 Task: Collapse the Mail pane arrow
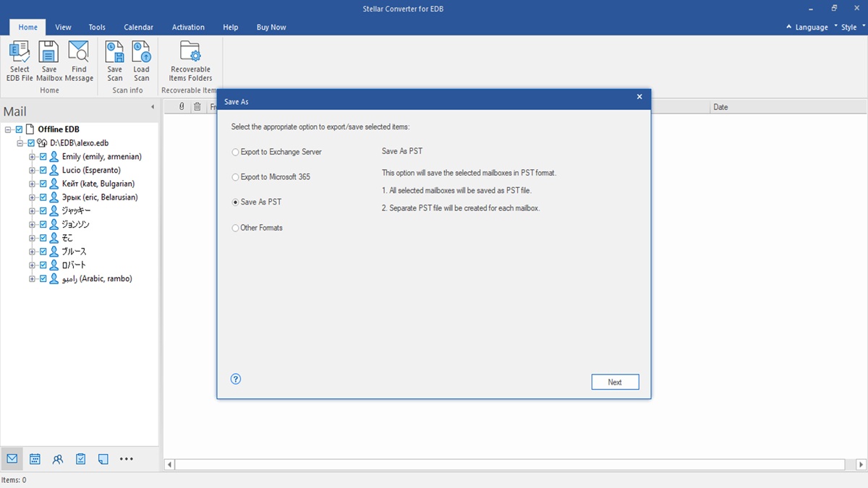152,107
